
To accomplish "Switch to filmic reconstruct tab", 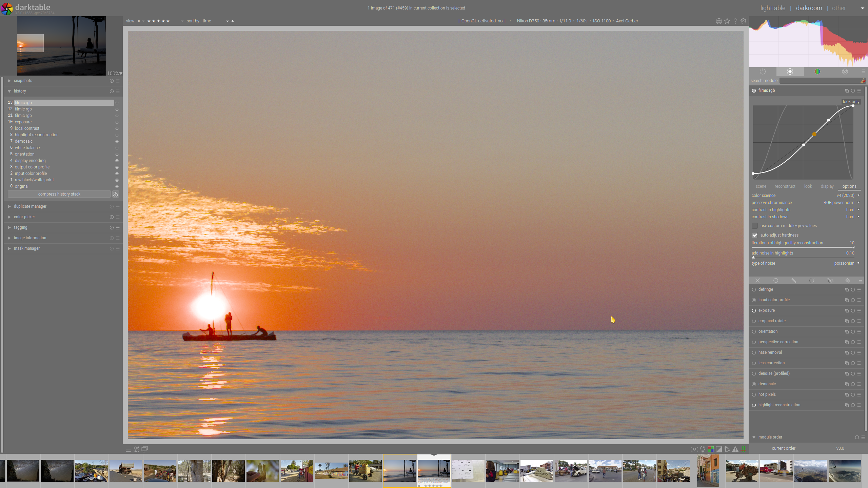I will coord(785,186).
